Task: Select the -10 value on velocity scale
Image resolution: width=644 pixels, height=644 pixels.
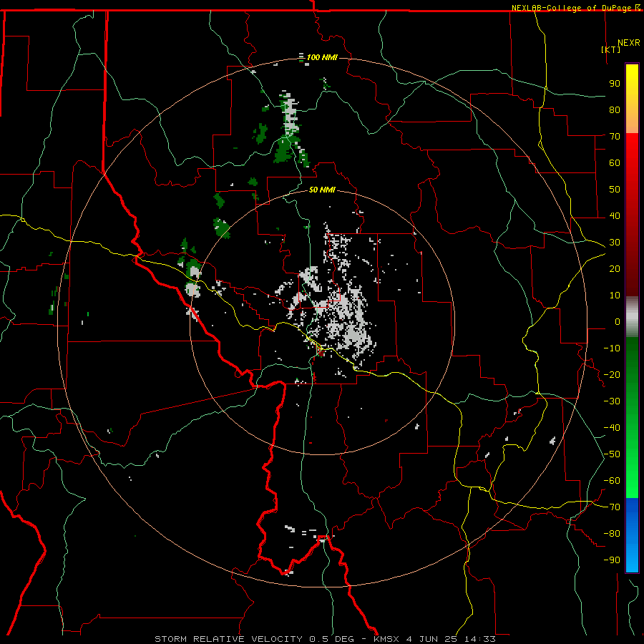Action: 612,348
